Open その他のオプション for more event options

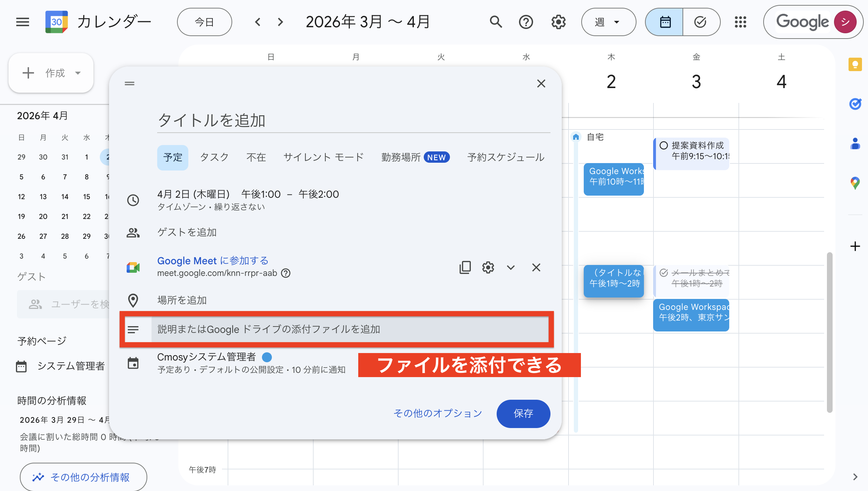tap(438, 413)
